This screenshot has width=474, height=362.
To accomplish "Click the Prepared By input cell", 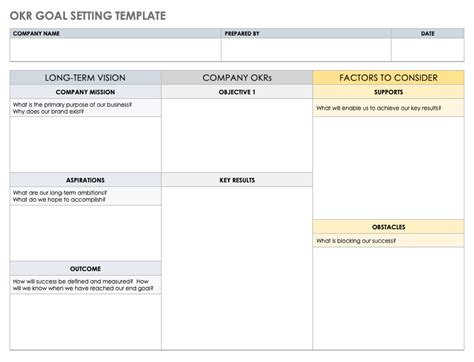I will [x=306, y=50].
